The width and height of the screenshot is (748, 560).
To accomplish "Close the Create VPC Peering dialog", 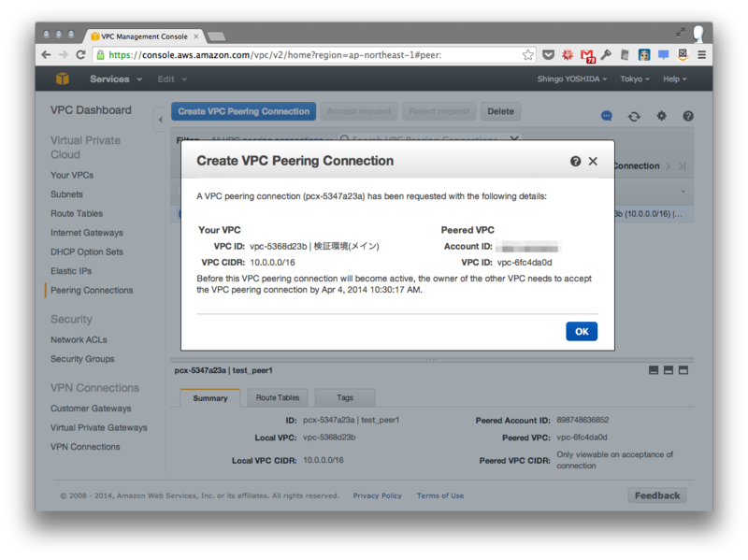I will pos(593,161).
